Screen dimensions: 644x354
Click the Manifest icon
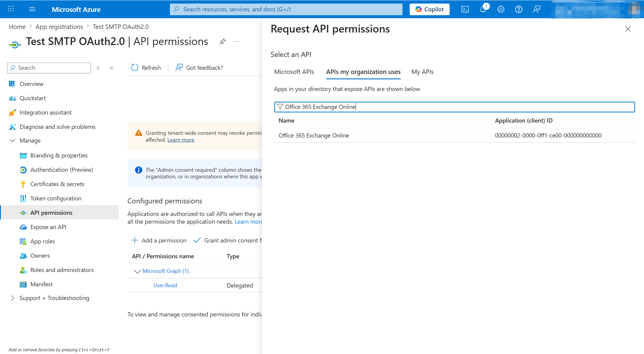23,284
